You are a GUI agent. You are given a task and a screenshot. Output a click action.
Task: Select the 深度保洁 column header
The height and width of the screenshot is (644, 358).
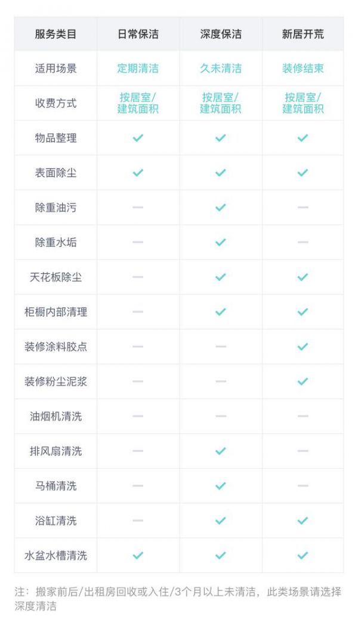(x=220, y=34)
